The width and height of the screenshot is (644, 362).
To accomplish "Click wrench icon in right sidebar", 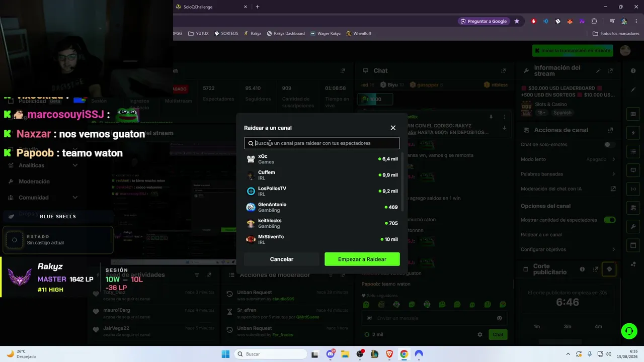I will [x=633, y=227].
